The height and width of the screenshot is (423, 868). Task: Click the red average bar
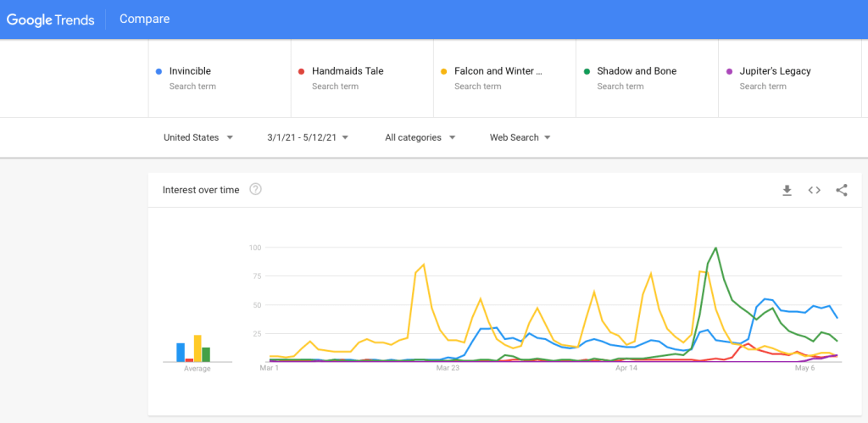189,360
